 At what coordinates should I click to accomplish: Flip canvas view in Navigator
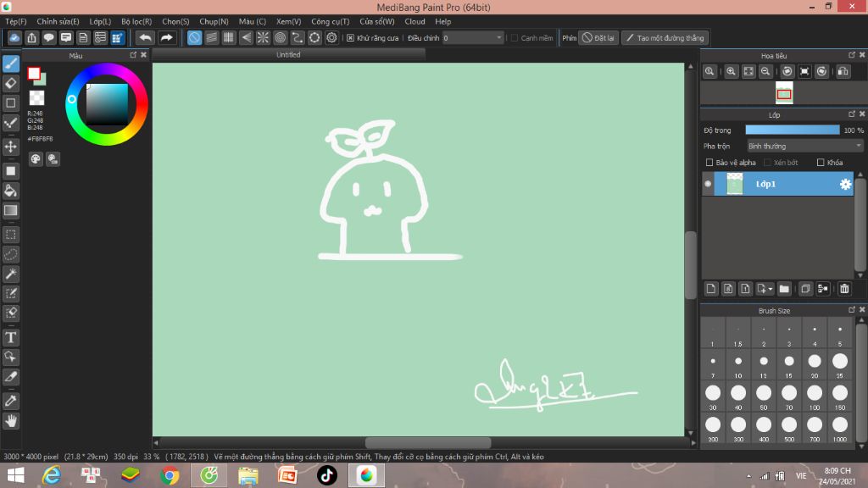[x=843, y=71]
